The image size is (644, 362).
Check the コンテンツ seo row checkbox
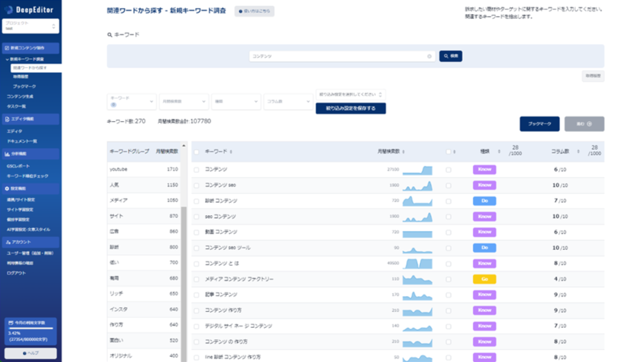tap(197, 186)
